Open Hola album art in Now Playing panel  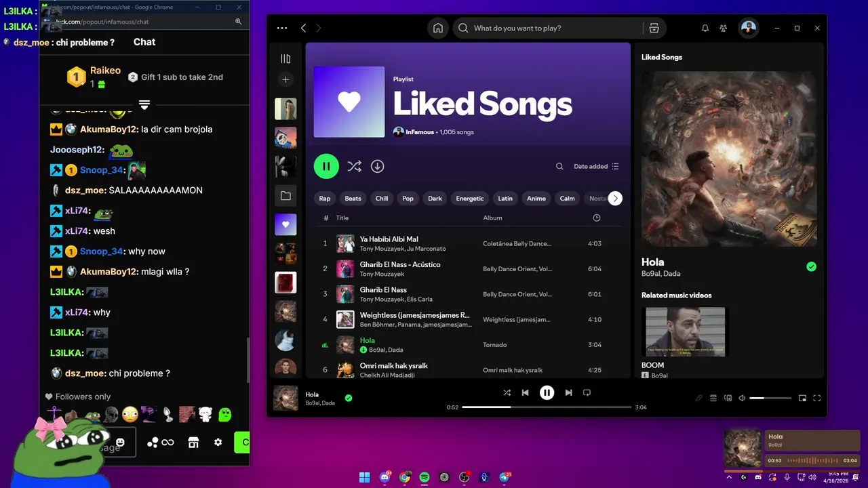tap(729, 159)
